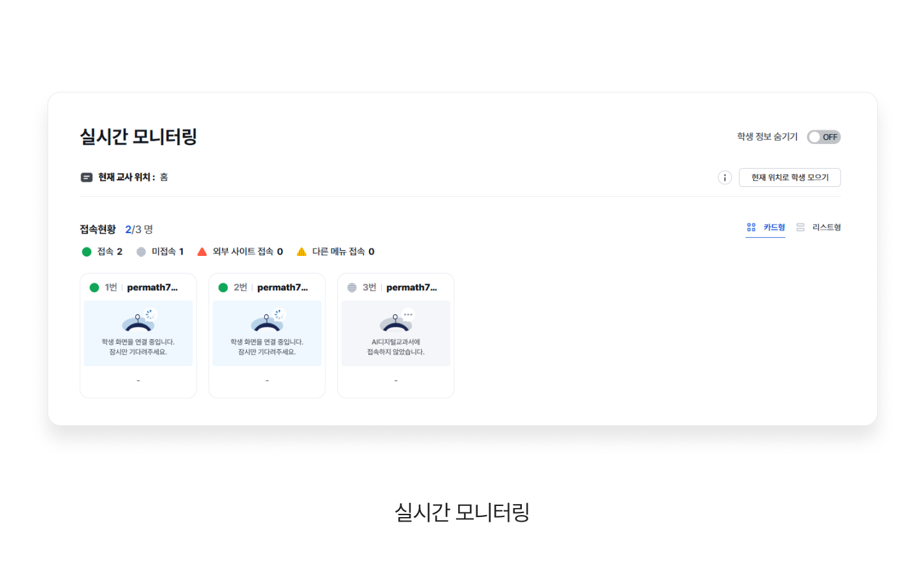Toggle the 학생 정보 숨기기 switch
Viewport: 924px width, 562px height.
(x=824, y=137)
